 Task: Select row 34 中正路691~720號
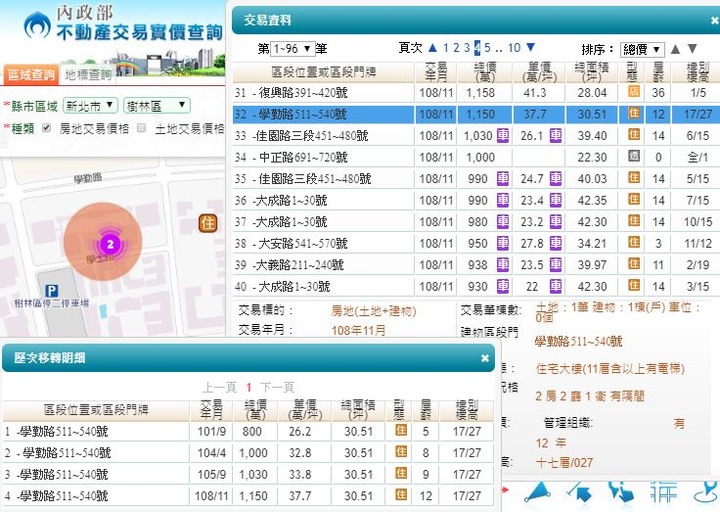[476, 157]
